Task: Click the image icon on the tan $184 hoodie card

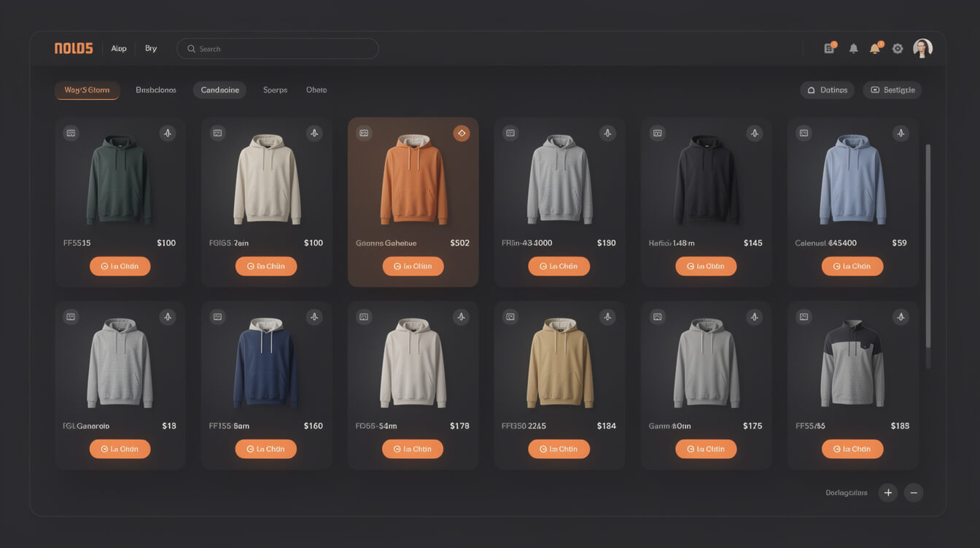Action: (510, 316)
